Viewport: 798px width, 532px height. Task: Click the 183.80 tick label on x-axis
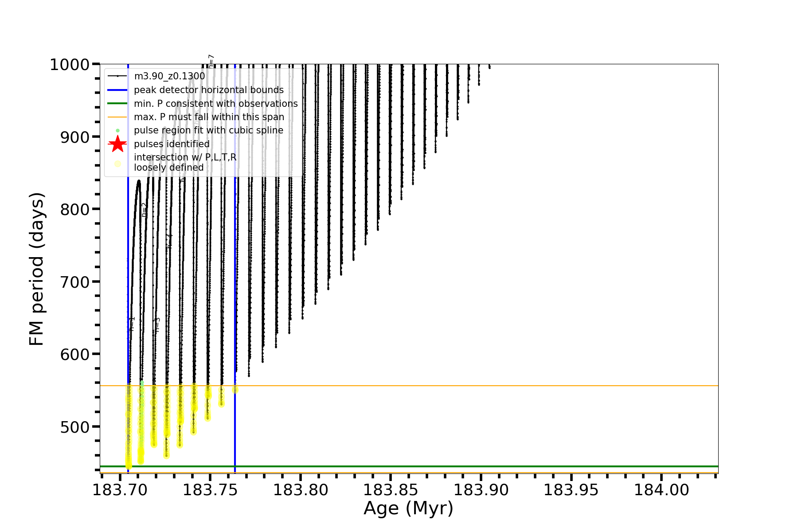click(x=301, y=490)
